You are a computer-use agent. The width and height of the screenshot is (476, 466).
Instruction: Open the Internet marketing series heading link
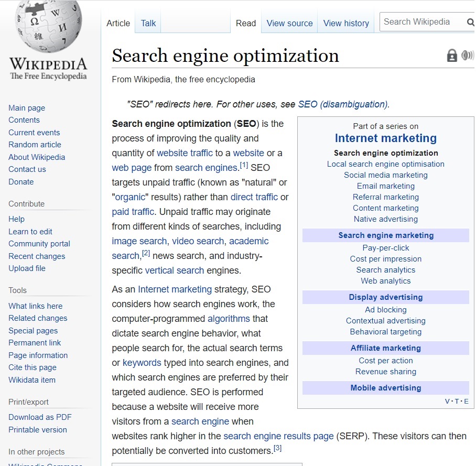point(386,138)
